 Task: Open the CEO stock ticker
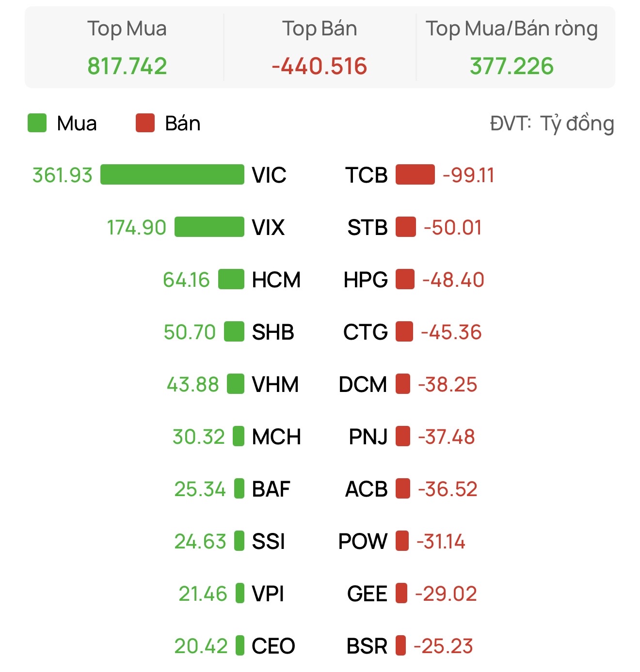click(x=273, y=646)
